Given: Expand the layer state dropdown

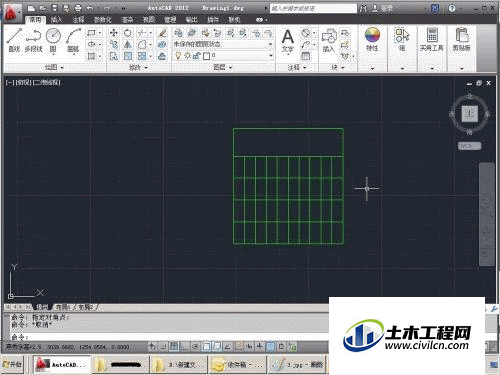Looking at the screenshot, I should 270,44.
